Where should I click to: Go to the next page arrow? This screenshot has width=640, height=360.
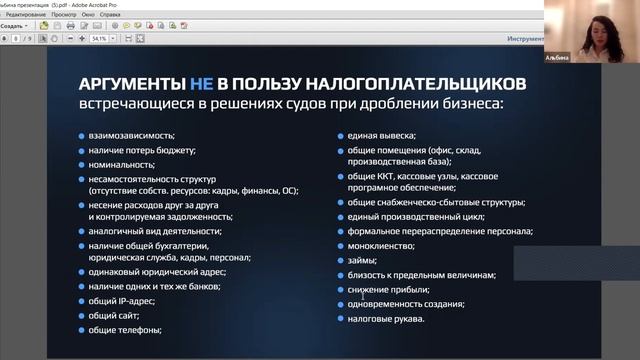point(4,38)
